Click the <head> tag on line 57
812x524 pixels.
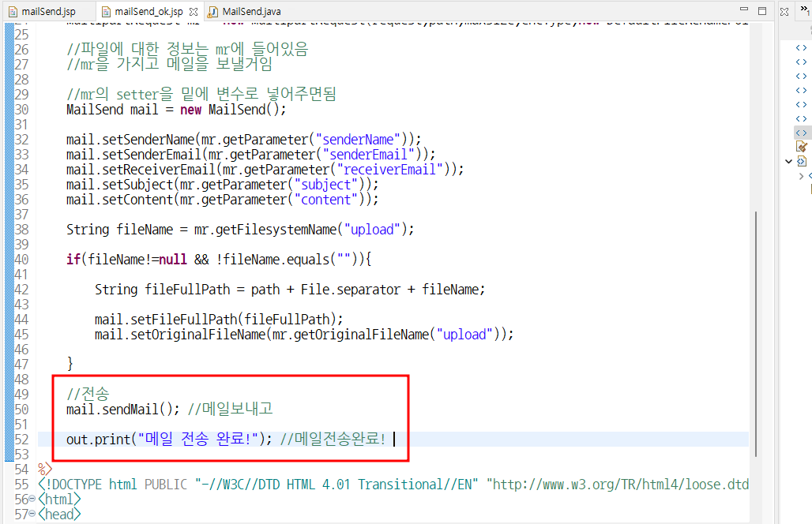[59, 515]
